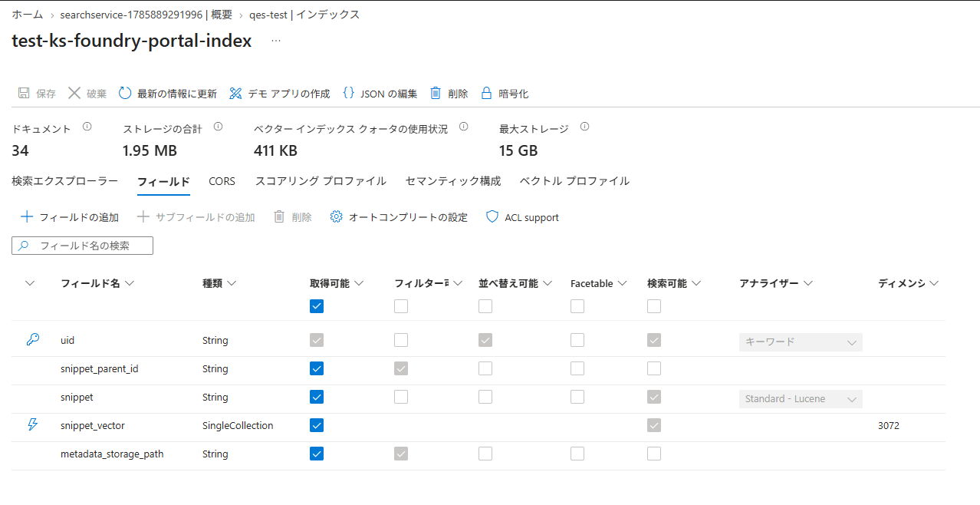980x505 pixels.
Task: Focus the フィールド名の検索 input box
Action: click(x=83, y=246)
